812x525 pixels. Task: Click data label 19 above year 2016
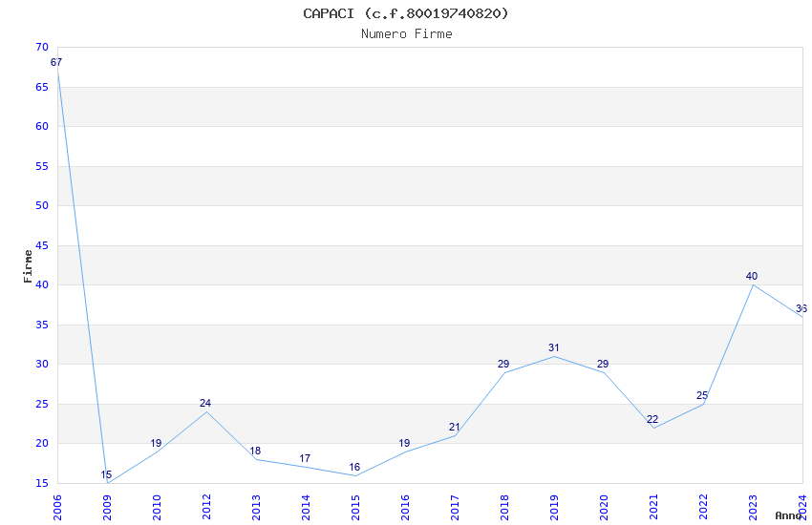pos(404,443)
